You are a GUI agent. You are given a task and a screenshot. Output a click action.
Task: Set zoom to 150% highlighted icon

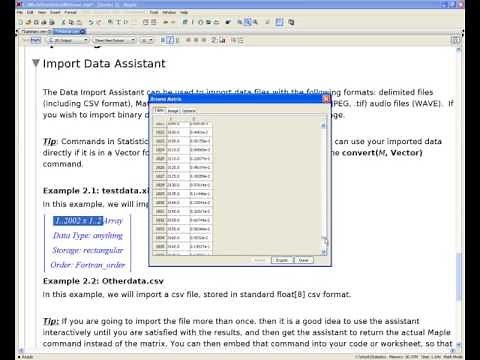click(248, 22)
